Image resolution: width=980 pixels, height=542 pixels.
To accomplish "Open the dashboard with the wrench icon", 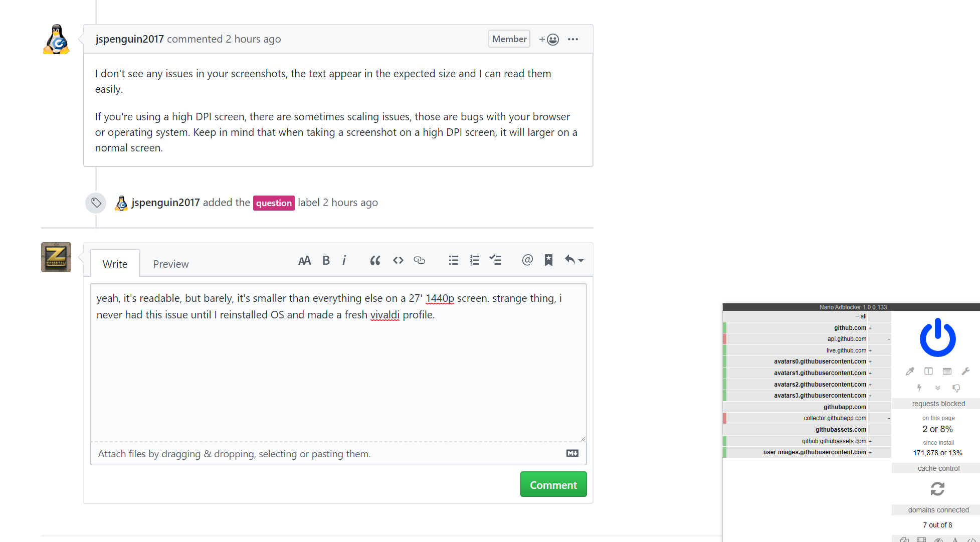I will click(x=966, y=371).
